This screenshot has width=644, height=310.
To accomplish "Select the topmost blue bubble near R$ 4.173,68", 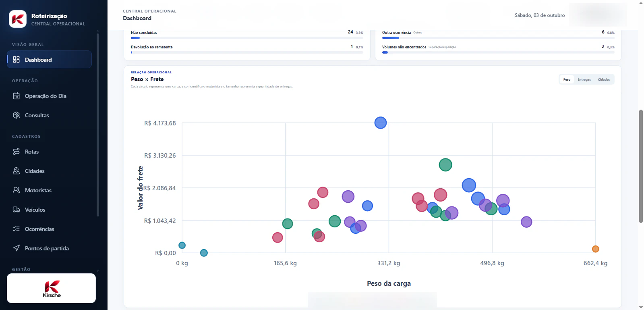I will (x=381, y=123).
